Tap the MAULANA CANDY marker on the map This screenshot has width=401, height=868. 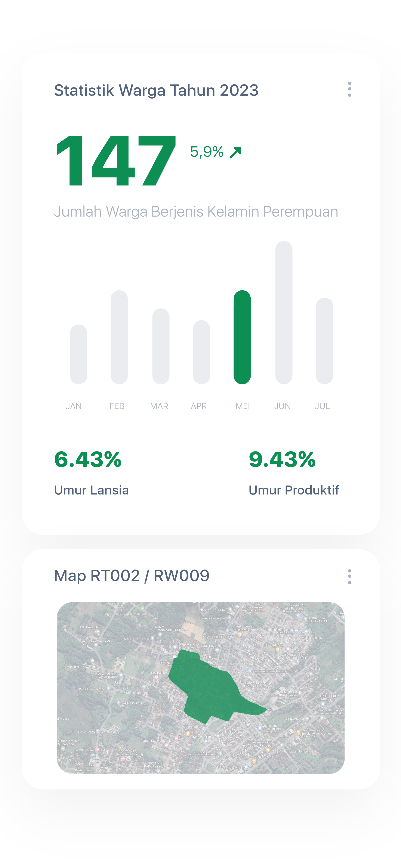(x=152, y=638)
